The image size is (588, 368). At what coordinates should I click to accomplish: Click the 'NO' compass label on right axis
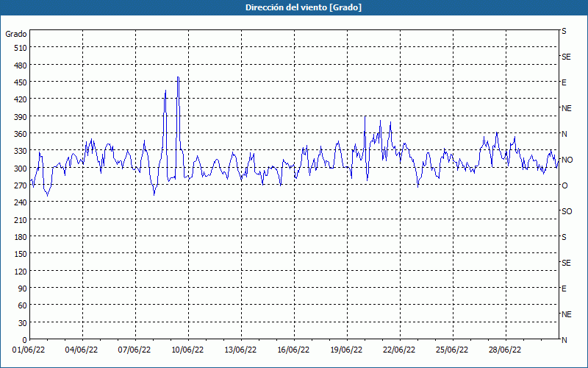tap(567, 160)
